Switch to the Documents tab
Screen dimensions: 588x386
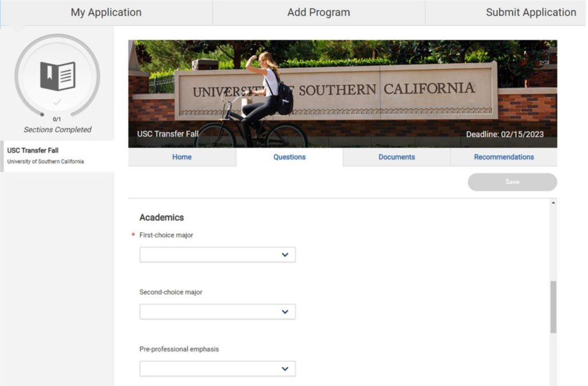point(397,157)
